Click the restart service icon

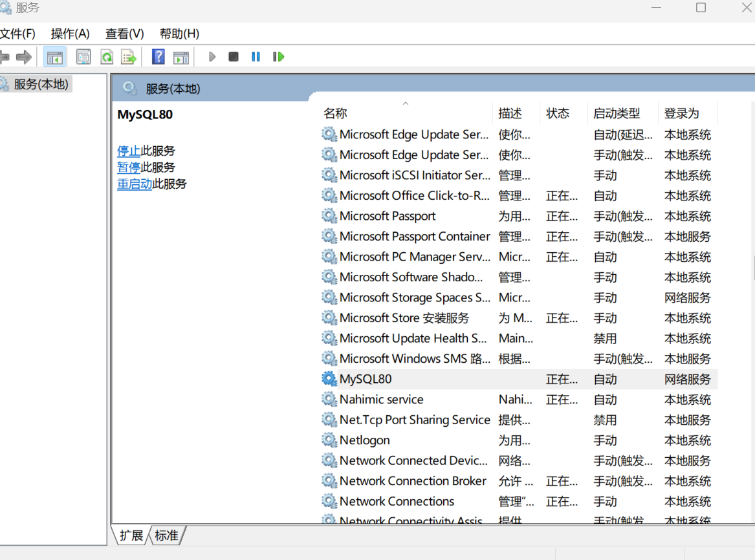278,56
